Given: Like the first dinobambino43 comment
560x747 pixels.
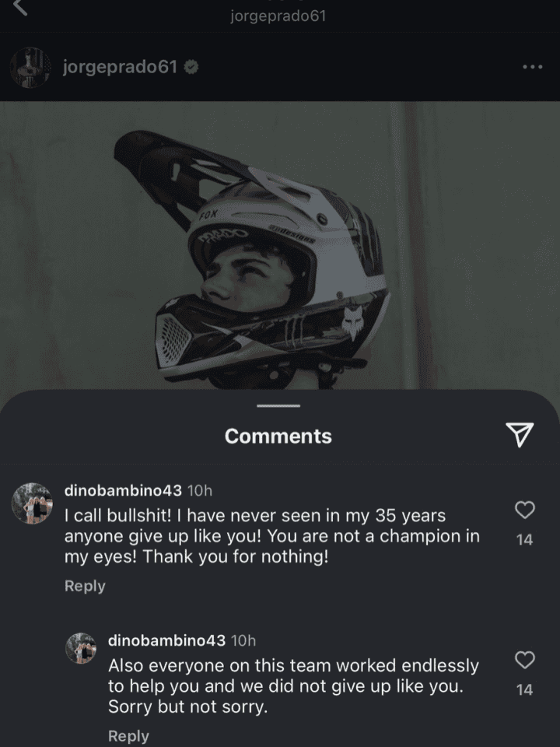Looking at the screenshot, I should point(525,510).
